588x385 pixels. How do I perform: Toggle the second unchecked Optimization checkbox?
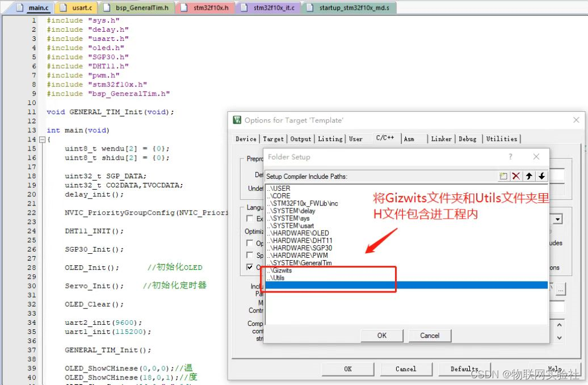(x=250, y=255)
